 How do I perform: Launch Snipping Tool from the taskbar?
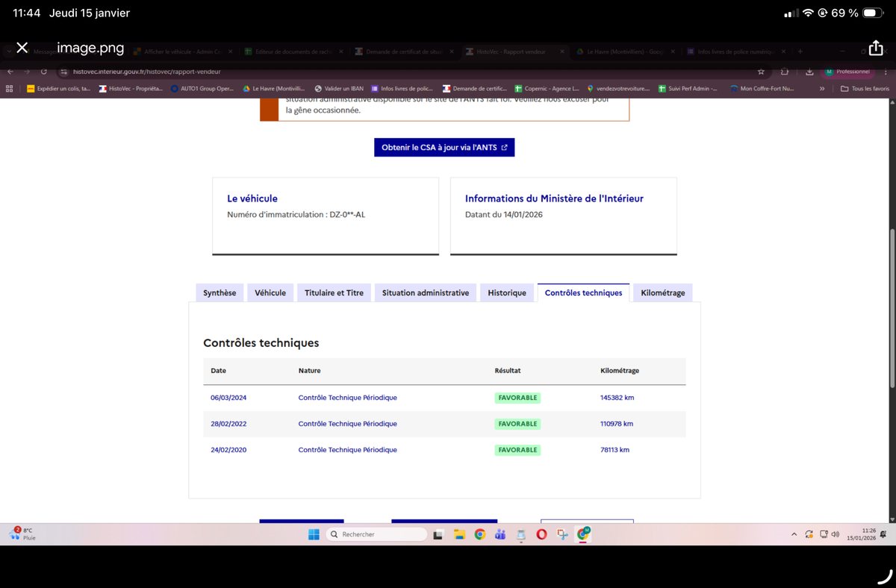pyautogui.click(x=562, y=534)
